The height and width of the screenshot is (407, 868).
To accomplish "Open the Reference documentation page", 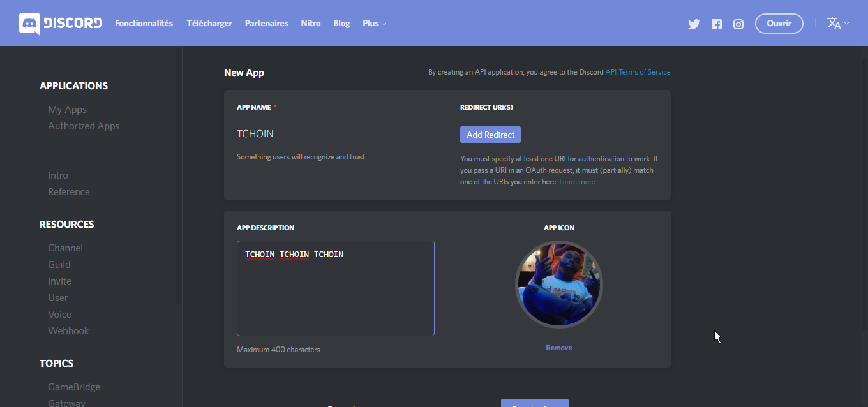I will (69, 192).
